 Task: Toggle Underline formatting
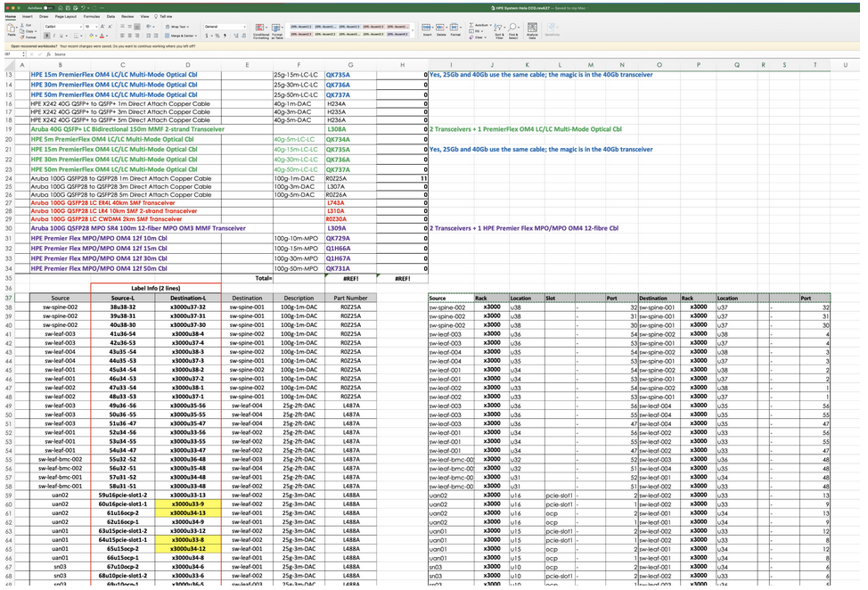62,36
